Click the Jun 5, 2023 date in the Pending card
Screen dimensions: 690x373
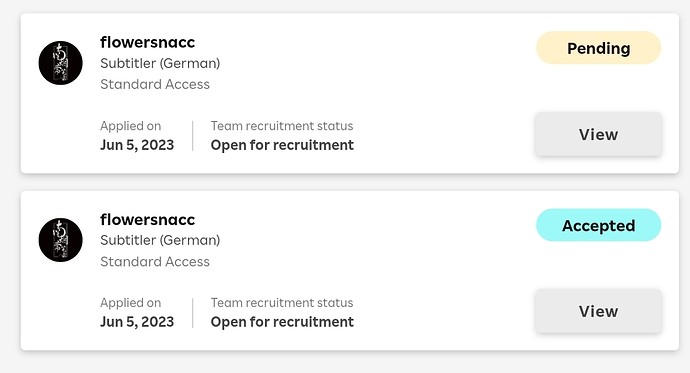pos(137,145)
